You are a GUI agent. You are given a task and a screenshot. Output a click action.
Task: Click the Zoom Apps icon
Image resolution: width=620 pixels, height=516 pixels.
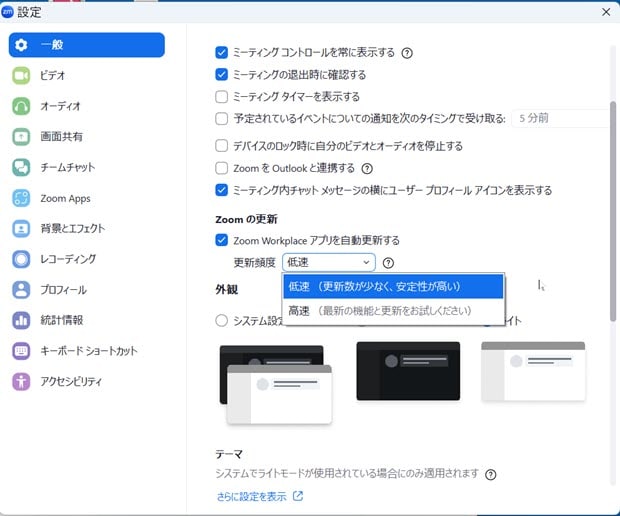(22, 198)
